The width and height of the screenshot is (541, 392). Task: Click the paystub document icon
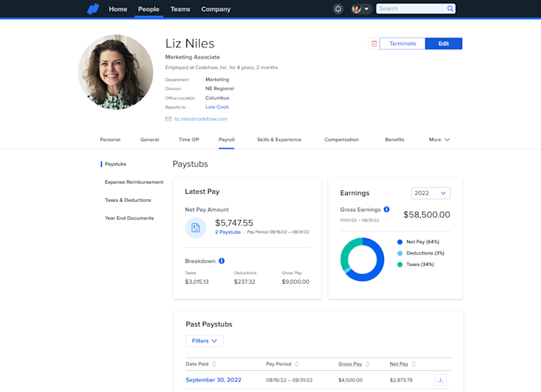[x=195, y=228]
